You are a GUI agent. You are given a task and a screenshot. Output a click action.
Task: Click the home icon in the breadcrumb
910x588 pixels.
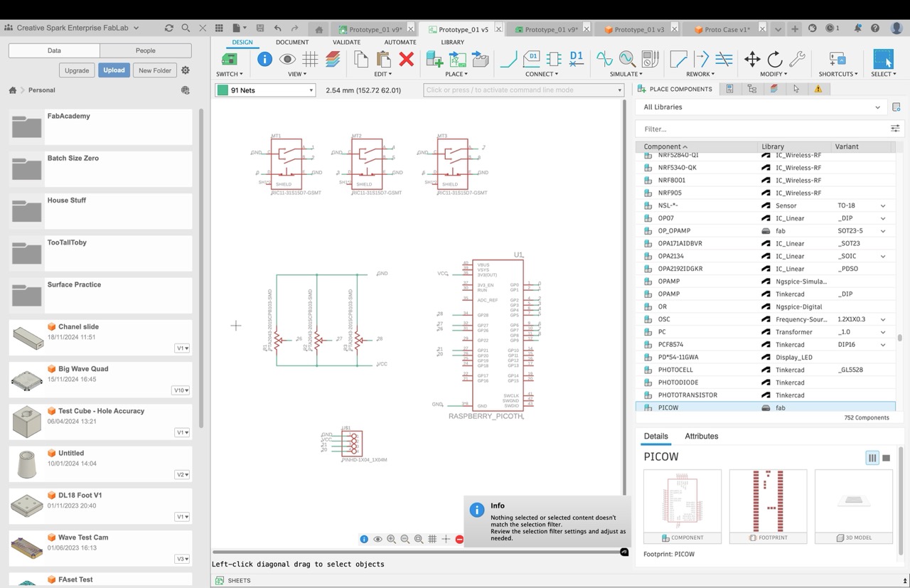[x=12, y=90]
